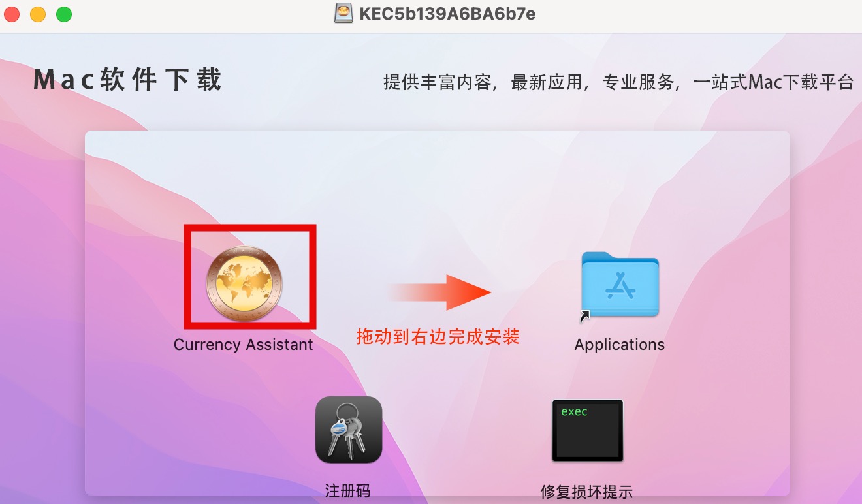Select the 修复损坏提示 file label
This screenshot has height=504, width=862.
586,492
